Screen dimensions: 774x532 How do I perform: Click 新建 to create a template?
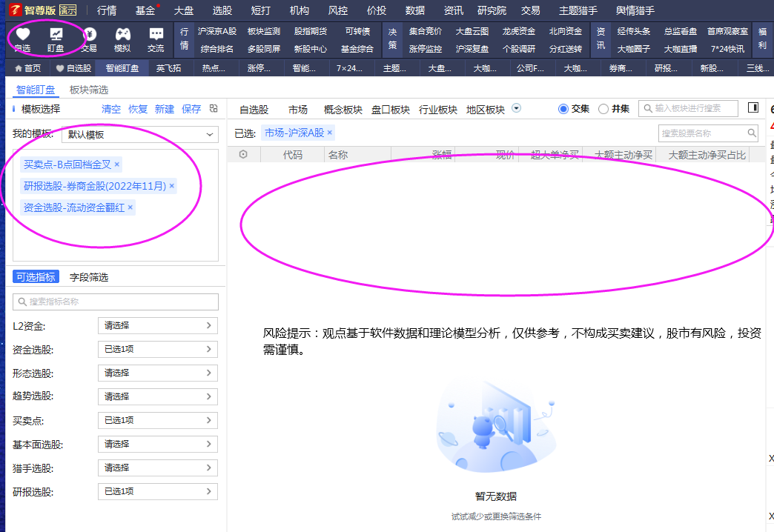coord(165,109)
